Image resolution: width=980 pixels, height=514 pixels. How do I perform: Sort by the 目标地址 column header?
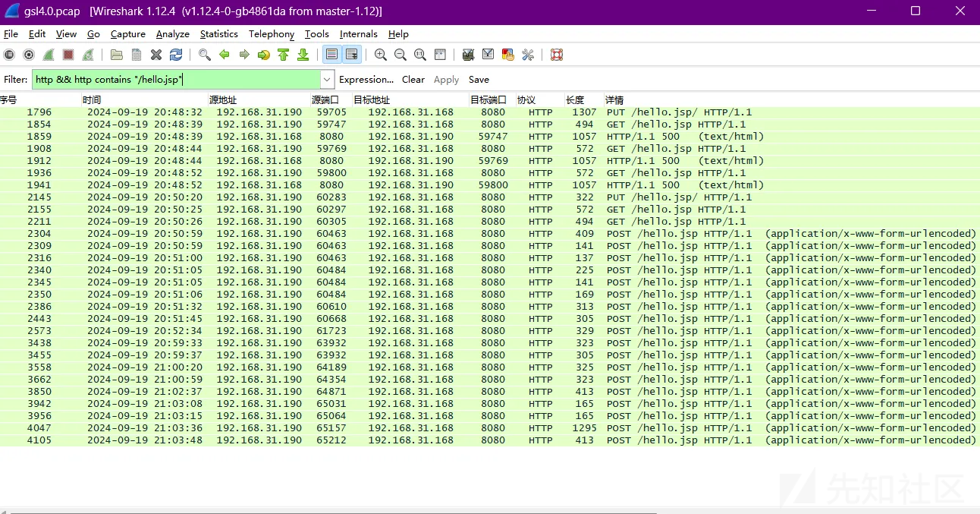coord(410,99)
